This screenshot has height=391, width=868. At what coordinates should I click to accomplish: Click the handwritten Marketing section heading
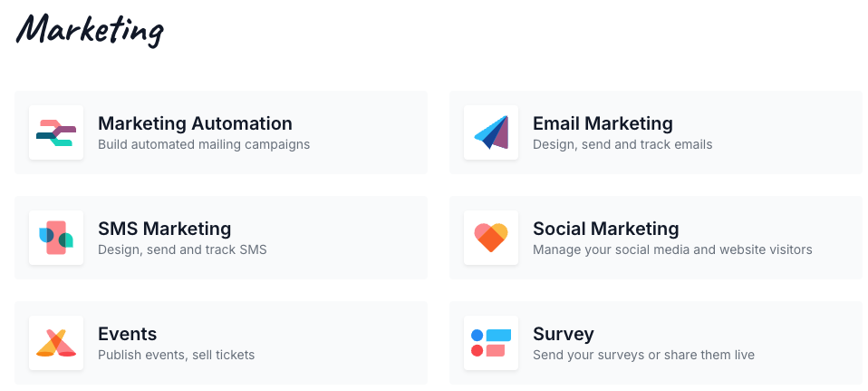click(x=90, y=29)
